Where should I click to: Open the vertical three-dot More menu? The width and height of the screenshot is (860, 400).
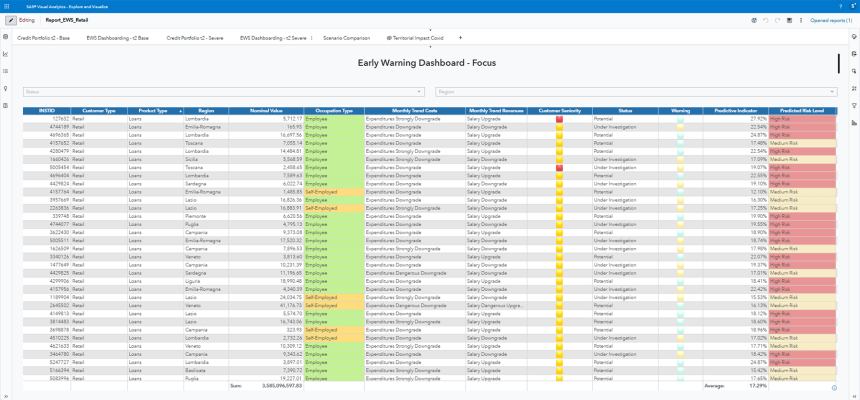799,20
